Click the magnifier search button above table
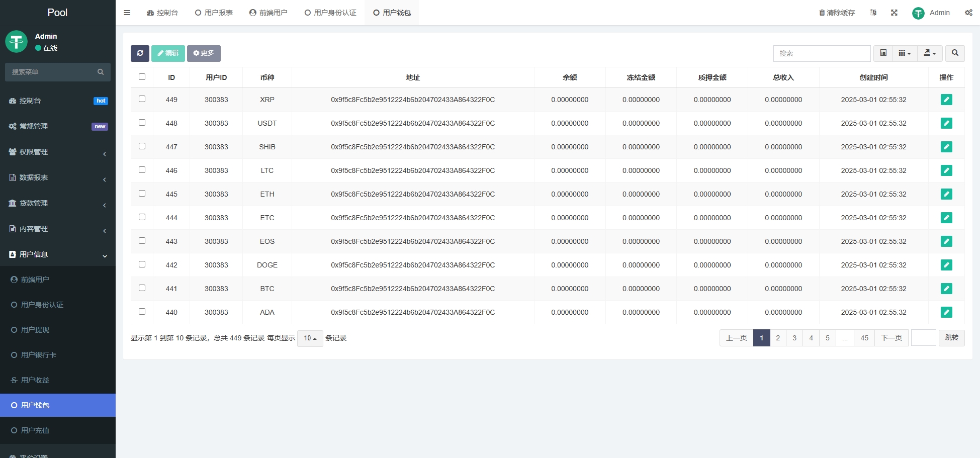Image resolution: width=980 pixels, height=458 pixels. tap(955, 53)
